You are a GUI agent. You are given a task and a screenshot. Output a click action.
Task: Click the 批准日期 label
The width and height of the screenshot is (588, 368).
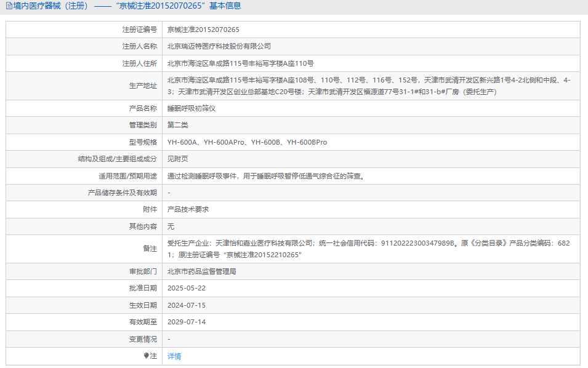pyautogui.click(x=143, y=288)
